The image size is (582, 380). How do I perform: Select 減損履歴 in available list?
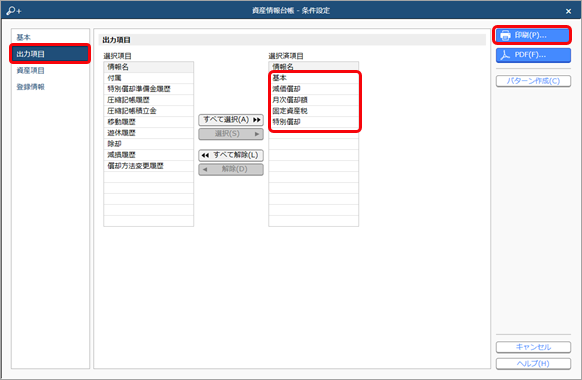click(x=148, y=155)
